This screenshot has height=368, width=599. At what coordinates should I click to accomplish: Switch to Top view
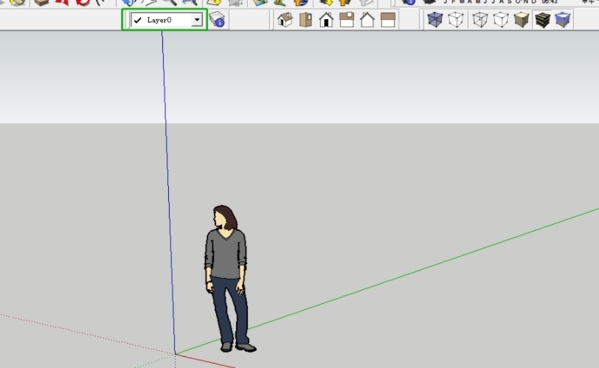[306, 19]
